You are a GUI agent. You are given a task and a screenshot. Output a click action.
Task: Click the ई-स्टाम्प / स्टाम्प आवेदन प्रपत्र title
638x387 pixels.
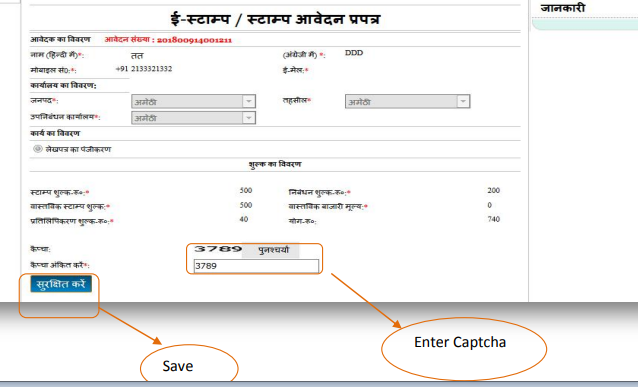275,19
